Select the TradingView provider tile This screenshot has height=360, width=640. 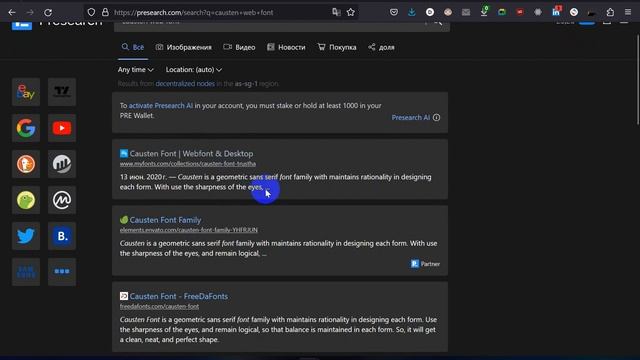tap(62, 92)
